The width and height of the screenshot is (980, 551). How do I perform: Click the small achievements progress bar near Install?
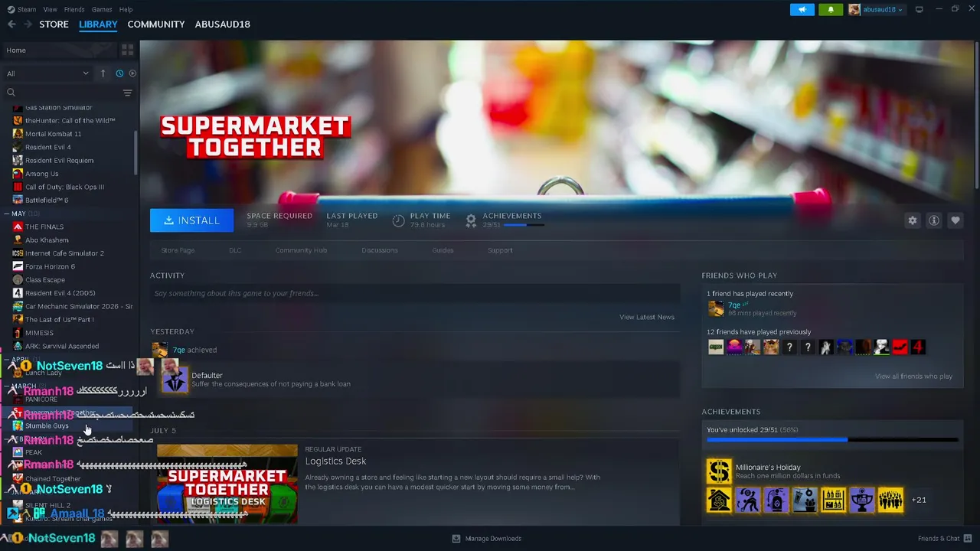(524, 225)
